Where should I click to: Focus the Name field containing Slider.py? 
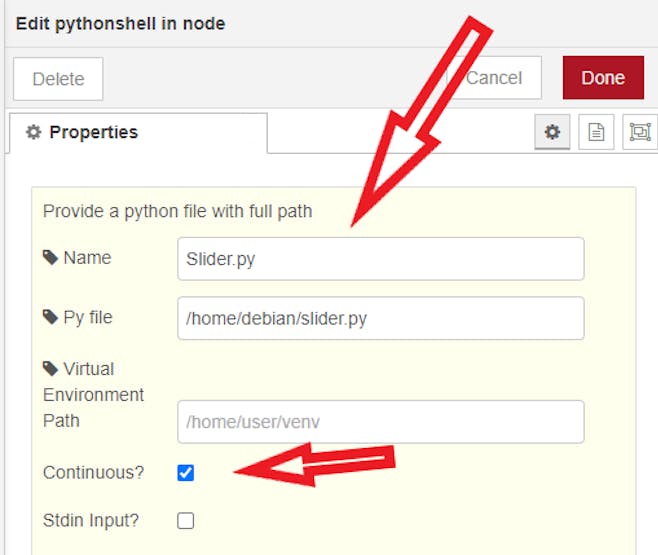coord(381,259)
